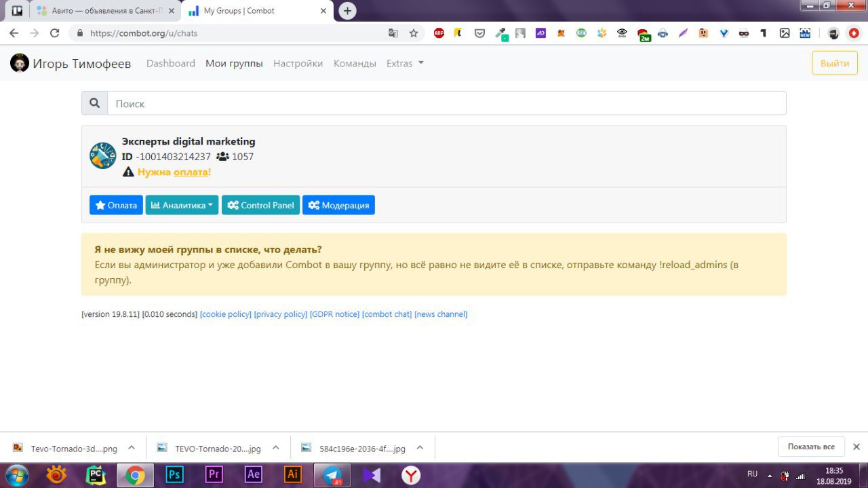The width and height of the screenshot is (868, 488).
Task: Click the MetaMask fox extension icon
Action: tap(561, 33)
